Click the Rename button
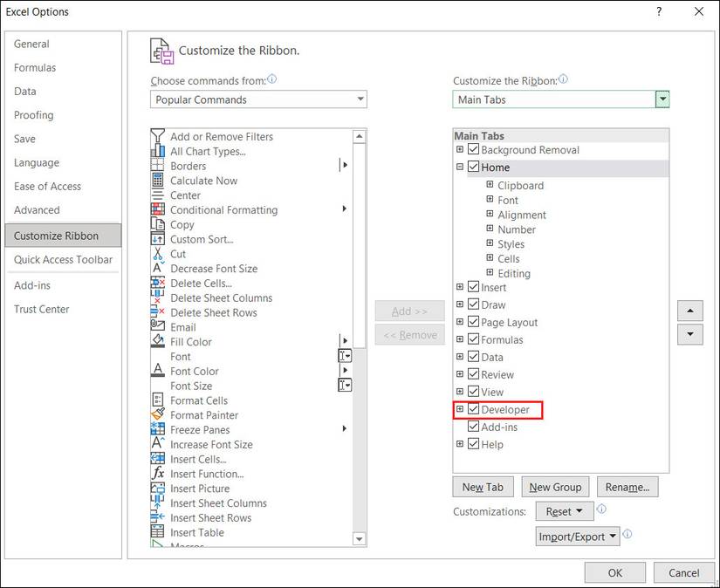The height and width of the screenshot is (588, 720). 627,487
